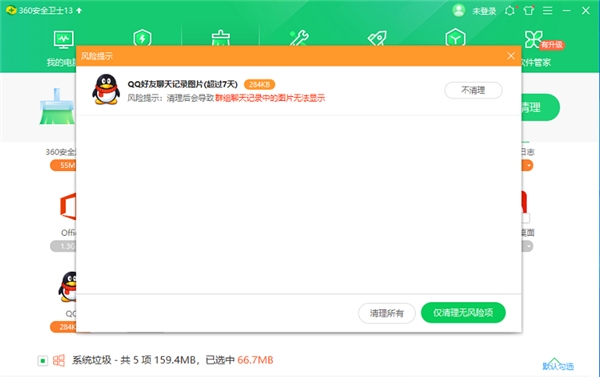This screenshot has width=600, height=377.
Task: Expand orange dropdown arrow under 日志
Action: point(528,166)
